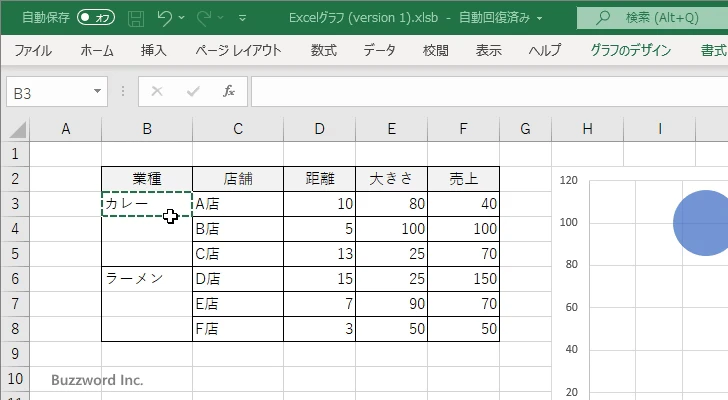The image size is (728, 400).
Task: Click the insert function fx icon
Action: click(228, 92)
